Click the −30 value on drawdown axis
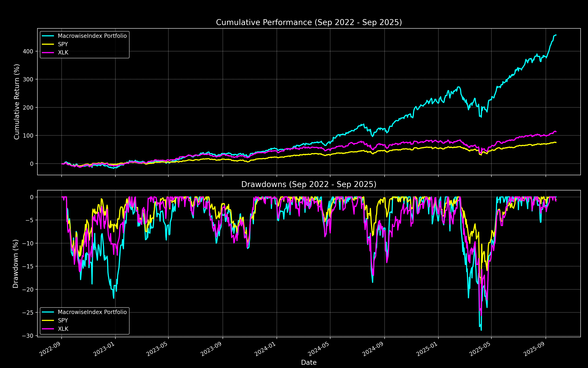588x368 pixels. coord(28,336)
